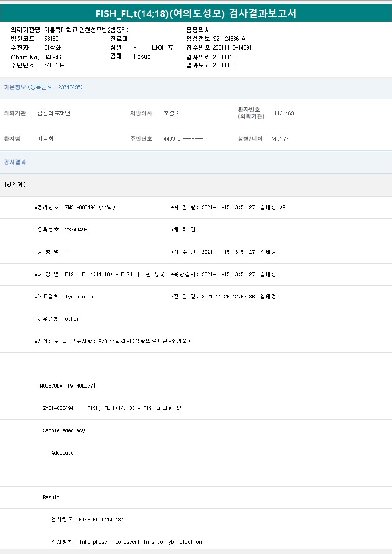The width and height of the screenshot is (392, 554).
Task: Click the 검사결과 section header
Action: click(x=15, y=162)
